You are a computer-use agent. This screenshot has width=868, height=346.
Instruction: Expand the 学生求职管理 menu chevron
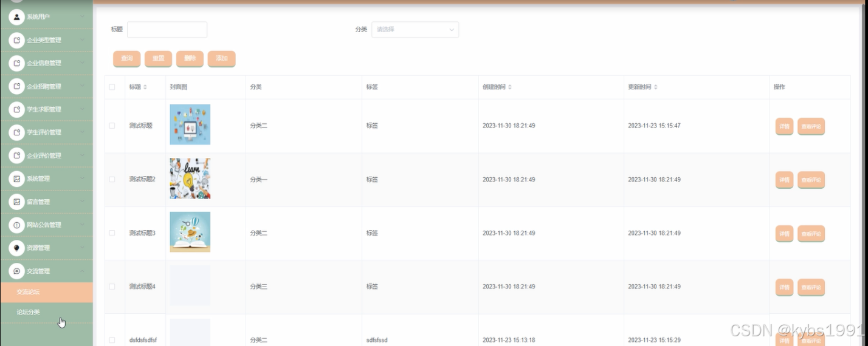point(82,109)
